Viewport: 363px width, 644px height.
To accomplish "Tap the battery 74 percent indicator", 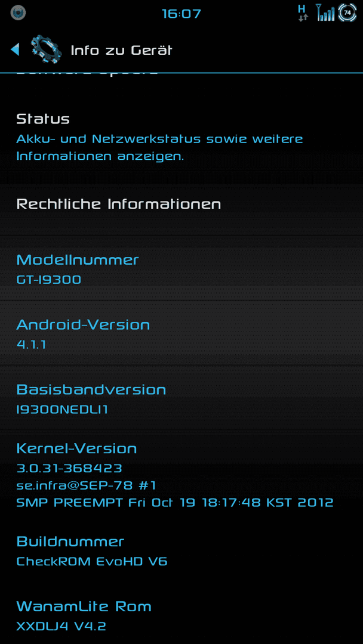I will (347, 13).
